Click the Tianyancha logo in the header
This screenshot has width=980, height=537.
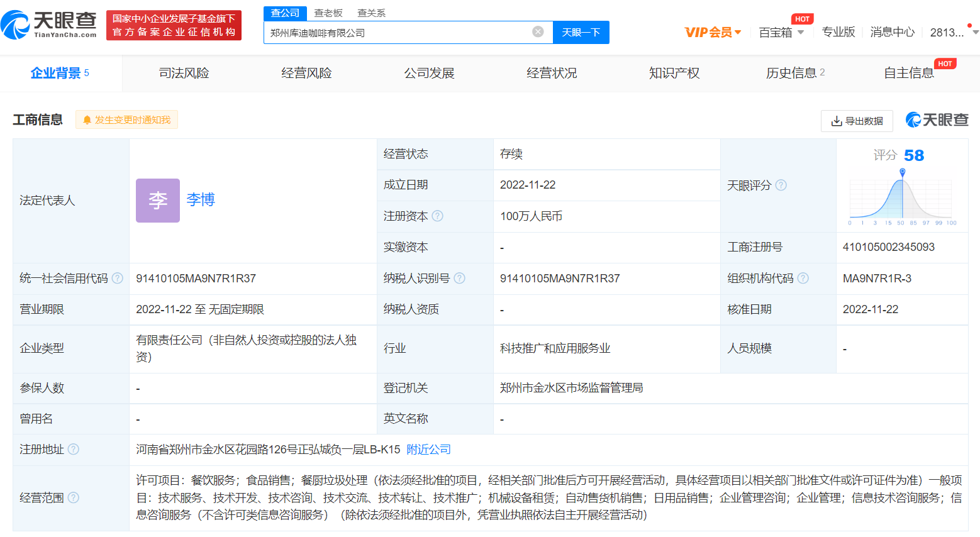pos(49,25)
